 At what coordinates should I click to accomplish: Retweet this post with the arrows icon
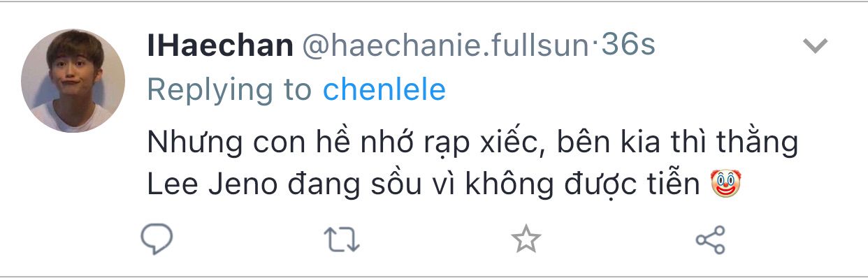coord(342,240)
